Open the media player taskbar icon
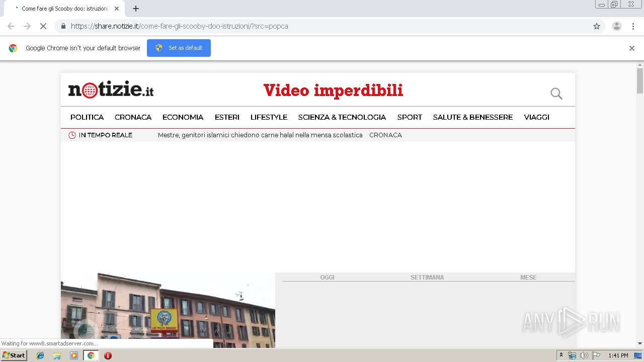This screenshot has height=362, width=644. 74,355
